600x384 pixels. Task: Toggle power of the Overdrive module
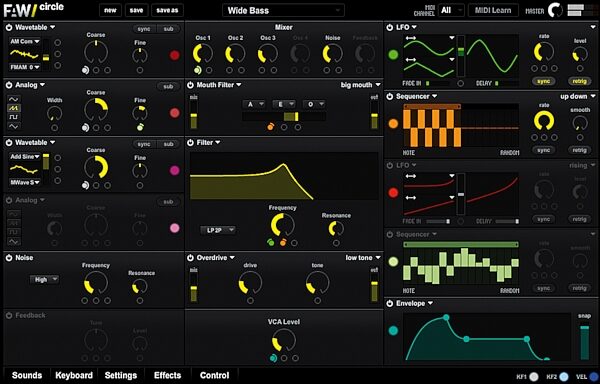click(x=190, y=258)
